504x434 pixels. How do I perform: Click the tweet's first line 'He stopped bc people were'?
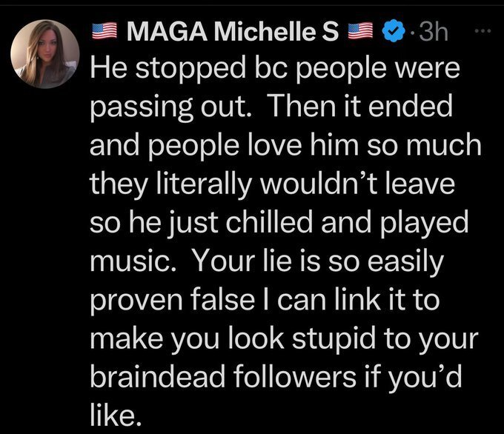[274, 70]
